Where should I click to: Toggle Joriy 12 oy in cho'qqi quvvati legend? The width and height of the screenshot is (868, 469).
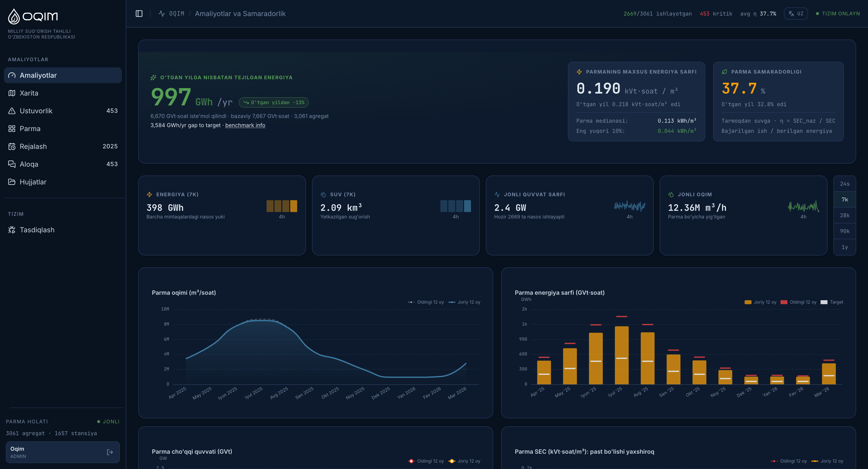[x=464, y=461]
